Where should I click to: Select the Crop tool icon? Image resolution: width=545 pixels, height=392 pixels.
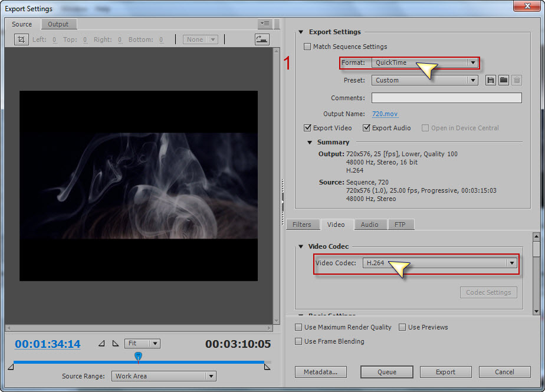[21, 39]
